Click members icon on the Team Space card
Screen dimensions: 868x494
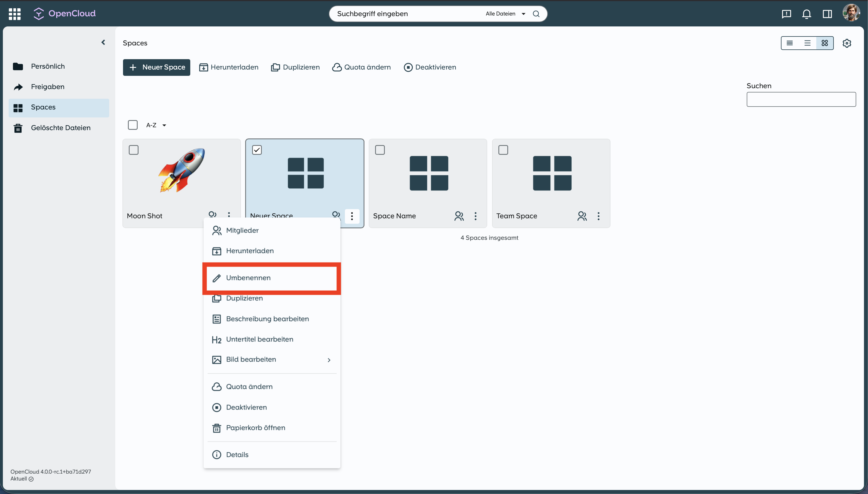582,216
